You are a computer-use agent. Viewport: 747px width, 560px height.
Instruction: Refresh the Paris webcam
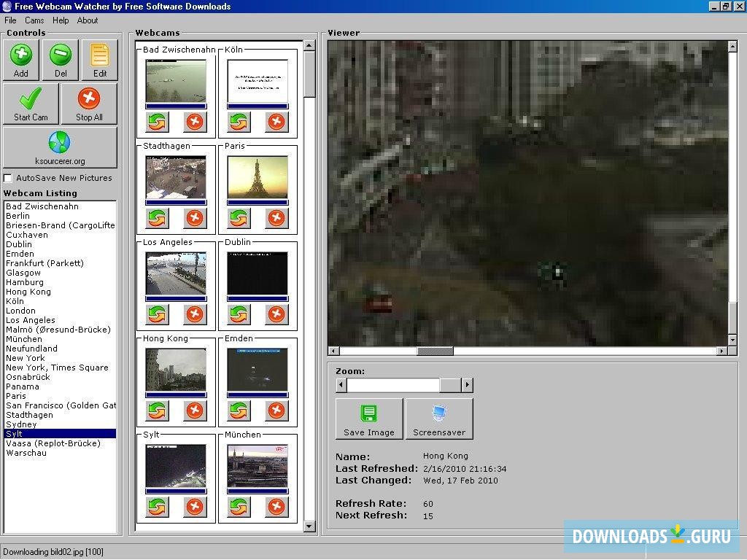click(239, 218)
